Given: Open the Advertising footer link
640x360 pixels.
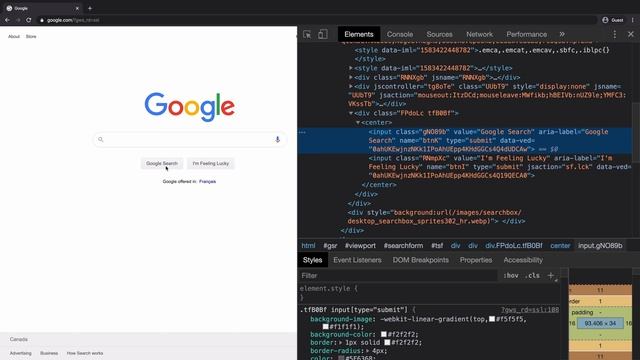Looking at the screenshot, I should 20,353.
